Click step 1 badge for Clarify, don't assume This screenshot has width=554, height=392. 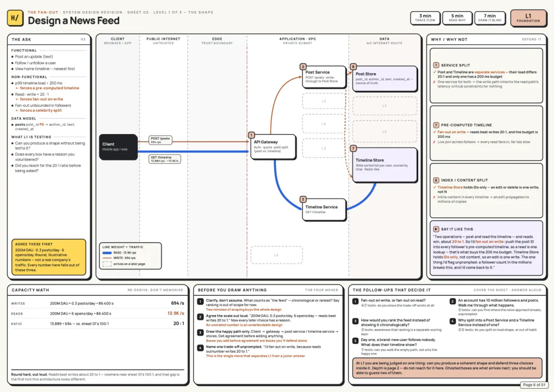200,301
